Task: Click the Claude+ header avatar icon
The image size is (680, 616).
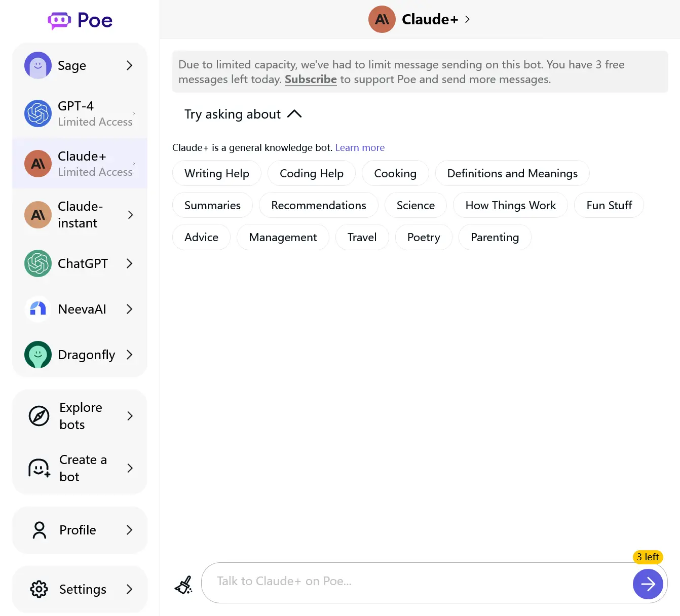Action: click(382, 19)
